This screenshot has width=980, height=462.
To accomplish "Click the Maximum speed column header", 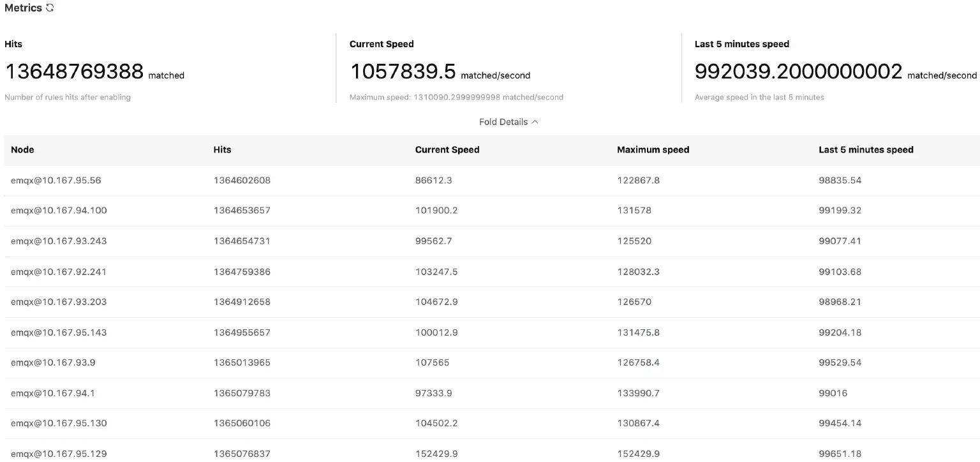I will point(653,149).
